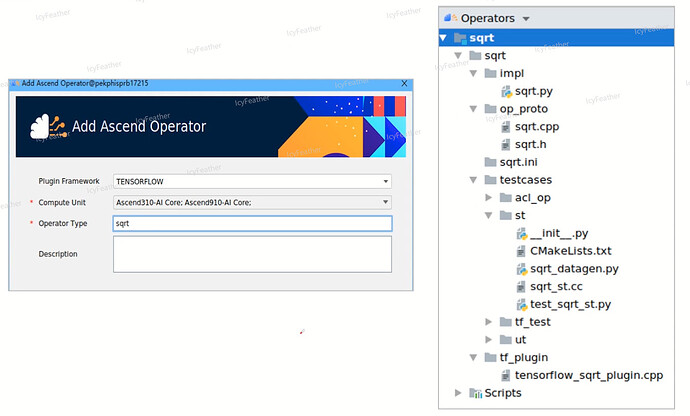Select the sqrt.ini file name
Viewport: 690px width, 416px height.
pyautogui.click(x=518, y=162)
